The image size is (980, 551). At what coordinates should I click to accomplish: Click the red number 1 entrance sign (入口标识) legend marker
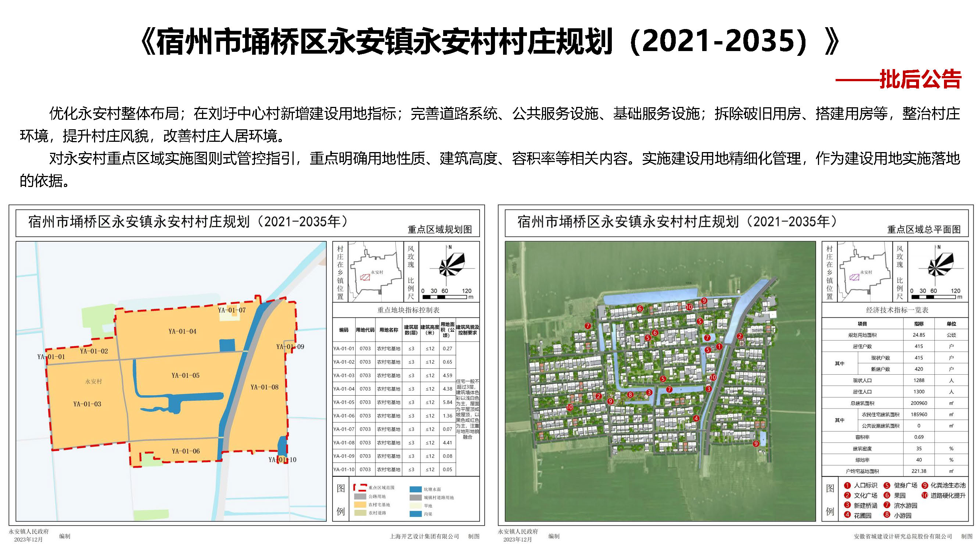[847, 485]
